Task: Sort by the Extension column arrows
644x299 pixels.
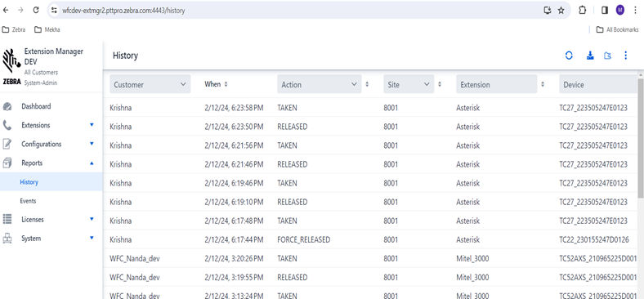Action: coord(543,84)
